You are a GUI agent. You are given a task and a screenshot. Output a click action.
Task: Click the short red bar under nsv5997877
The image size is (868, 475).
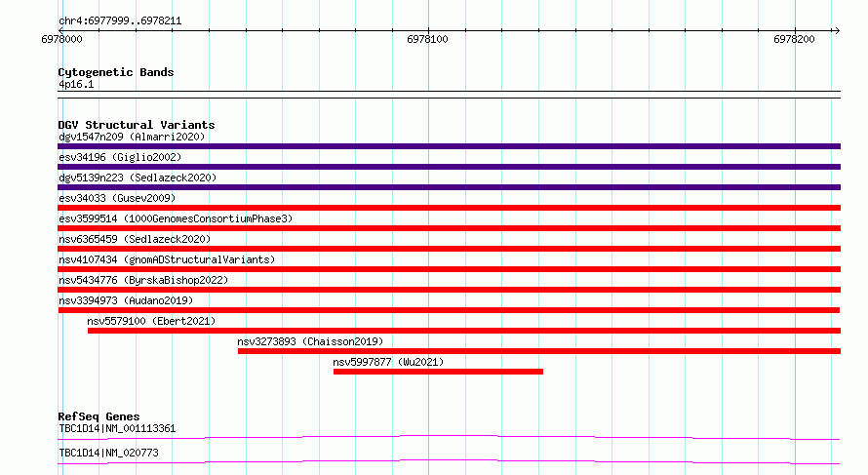click(x=438, y=372)
